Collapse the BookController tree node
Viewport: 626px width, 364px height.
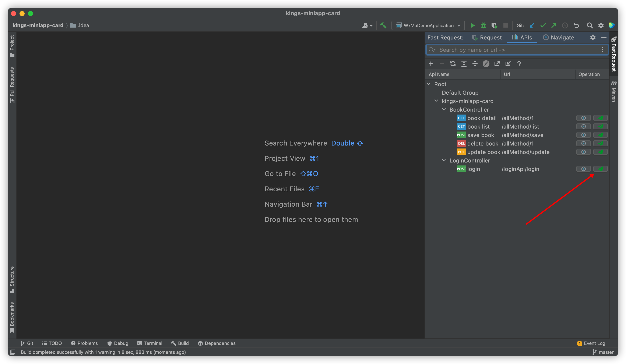tap(444, 109)
